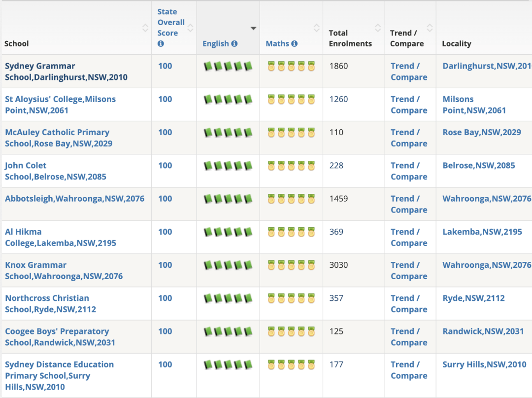Click English book rating for Al Hikma College
This screenshot has height=398, width=532.
coord(228,232)
